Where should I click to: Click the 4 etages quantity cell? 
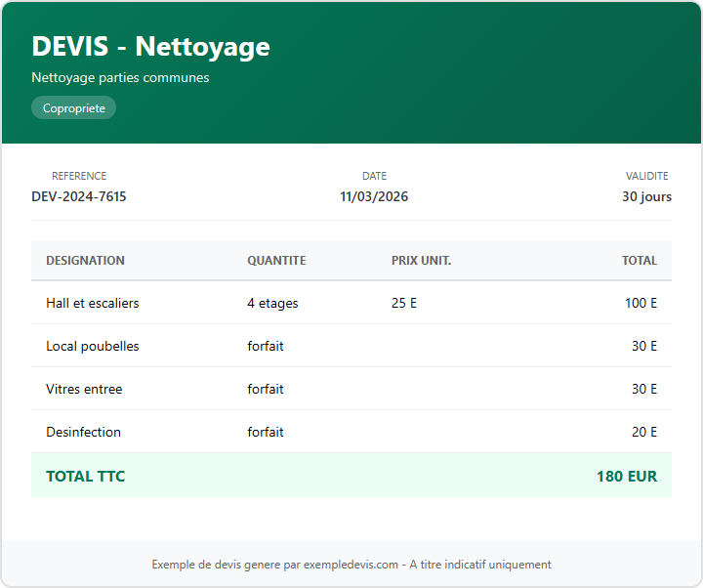[x=272, y=303]
